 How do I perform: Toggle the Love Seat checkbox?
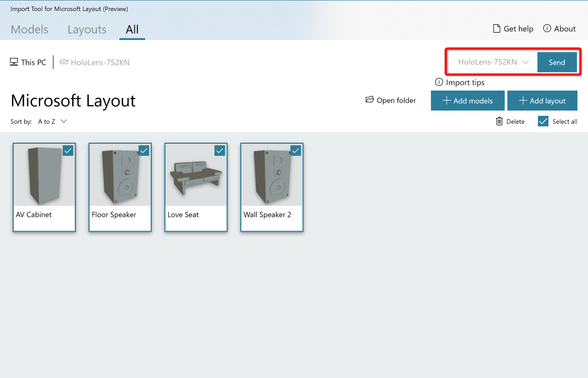point(220,151)
